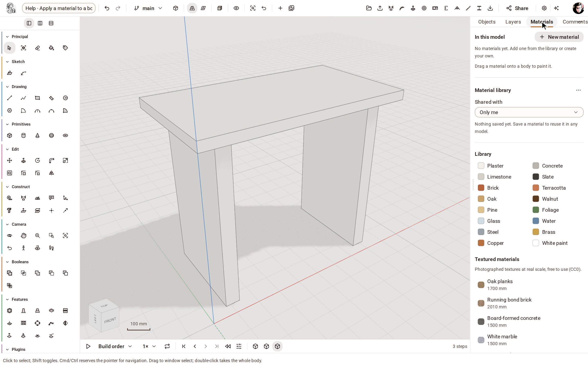Toggle visibility eye in top toolbar
588x368 pixels.
[x=236, y=8]
